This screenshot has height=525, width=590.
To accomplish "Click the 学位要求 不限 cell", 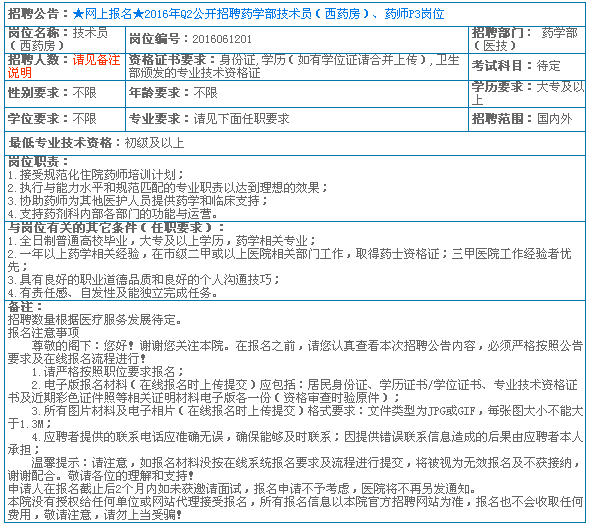I will click(x=65, y=119).
